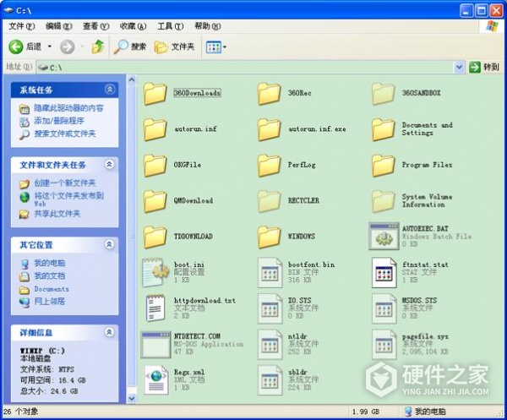The width and height of the screenshot is (507, 420).
Task: Click 隐藏此驱动器的内容 link
Action: click(68, 108)
